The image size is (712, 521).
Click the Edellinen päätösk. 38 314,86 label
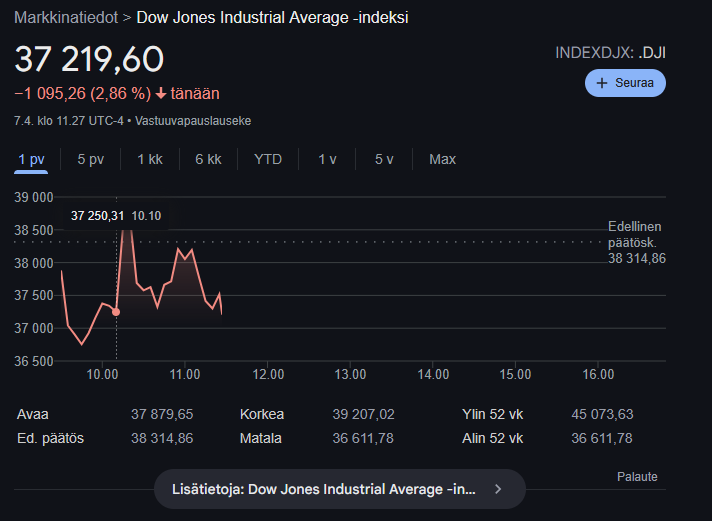coord(637,243)
